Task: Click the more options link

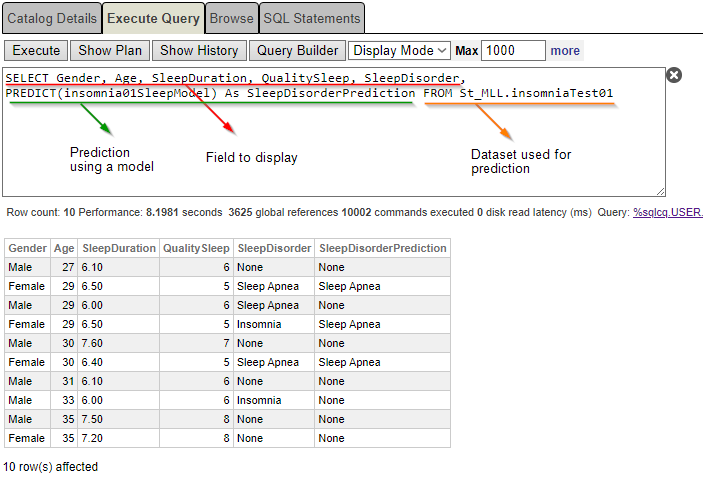Action: (565, 50)
